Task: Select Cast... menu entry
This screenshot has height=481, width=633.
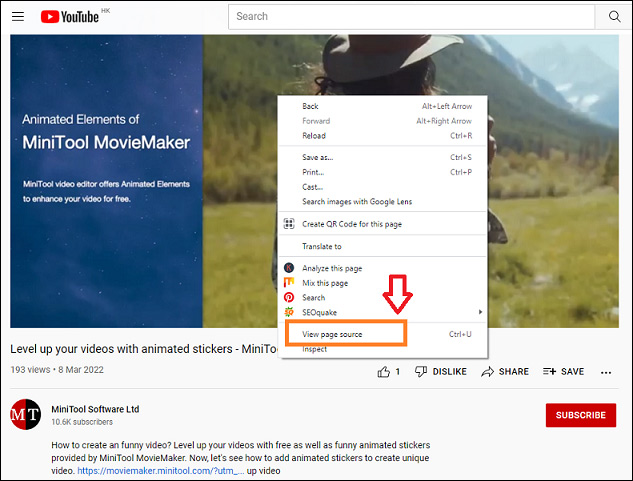Action: click(383, 187)
